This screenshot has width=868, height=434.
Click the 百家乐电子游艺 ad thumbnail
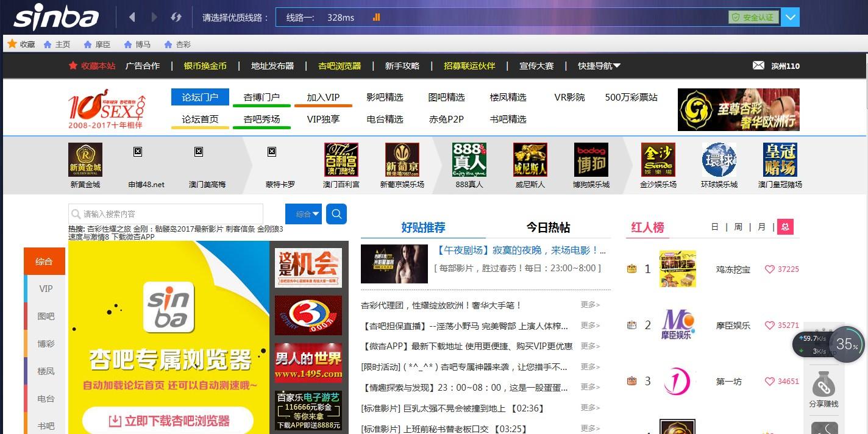[x=308, y=411]
